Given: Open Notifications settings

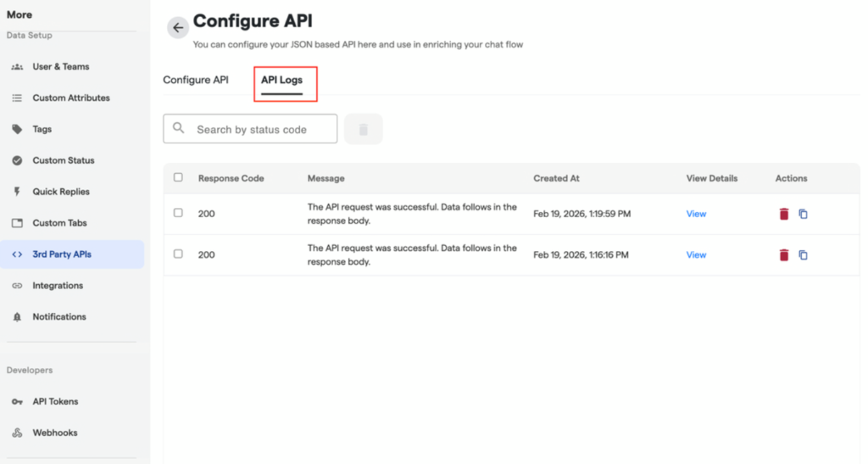Looking at the screenshot, I should 59,317.
